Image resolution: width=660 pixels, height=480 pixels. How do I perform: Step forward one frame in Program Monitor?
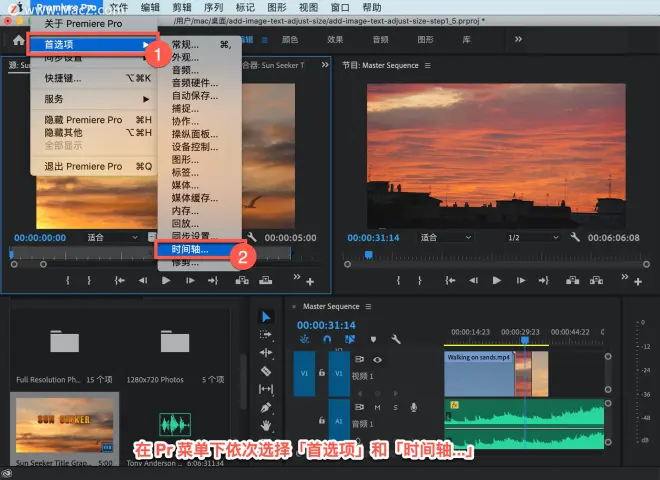coord(521,280)
